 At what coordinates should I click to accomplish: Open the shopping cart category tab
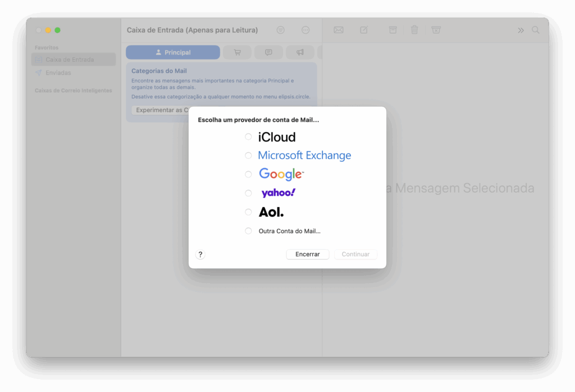tap(237, 52)
